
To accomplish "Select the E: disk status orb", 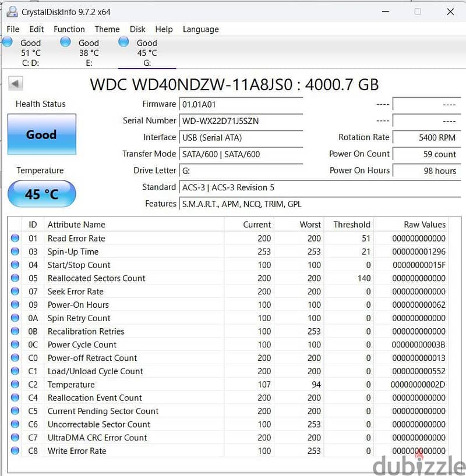I will click(65, 42).
